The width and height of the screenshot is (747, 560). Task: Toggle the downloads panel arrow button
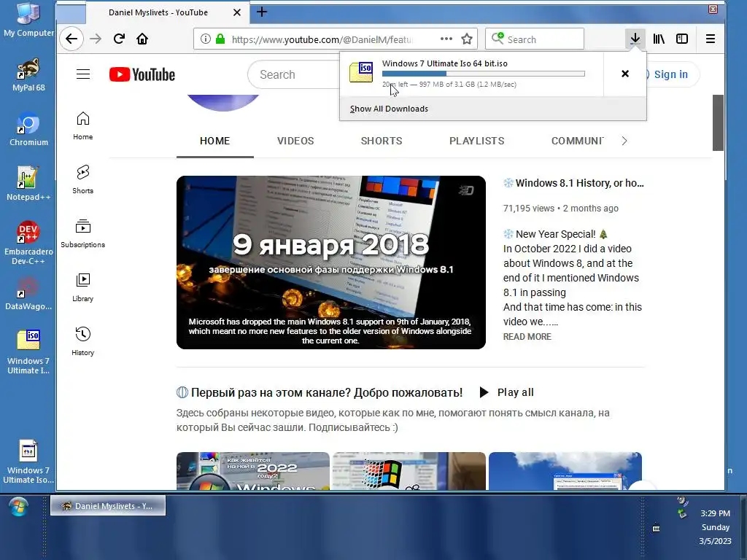click(x=635, y=39)
